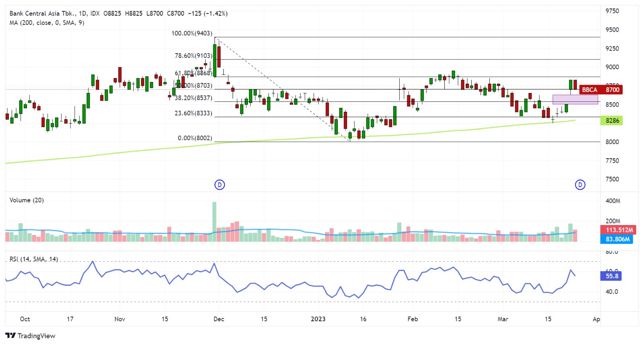Click the 2023 label on time axis
Screen dimensions: 644x345
click(318, 319)
